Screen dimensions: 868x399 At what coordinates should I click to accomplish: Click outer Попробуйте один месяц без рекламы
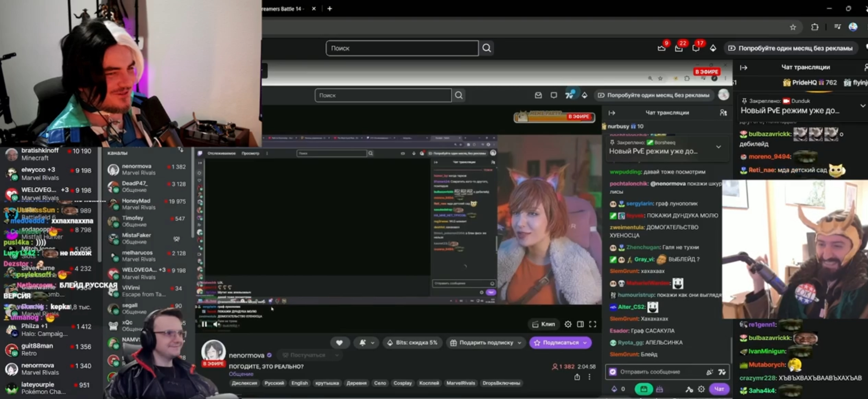point(791,48)
